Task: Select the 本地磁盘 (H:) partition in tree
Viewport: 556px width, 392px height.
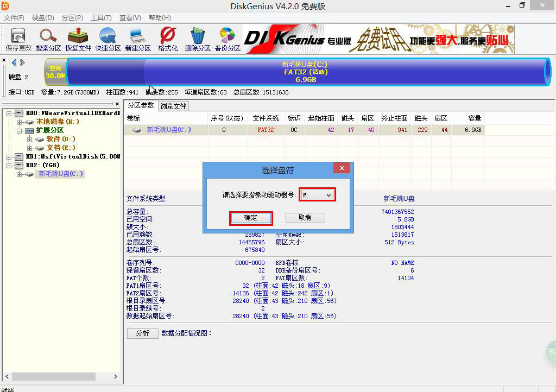Action: [x=58, y=122]
